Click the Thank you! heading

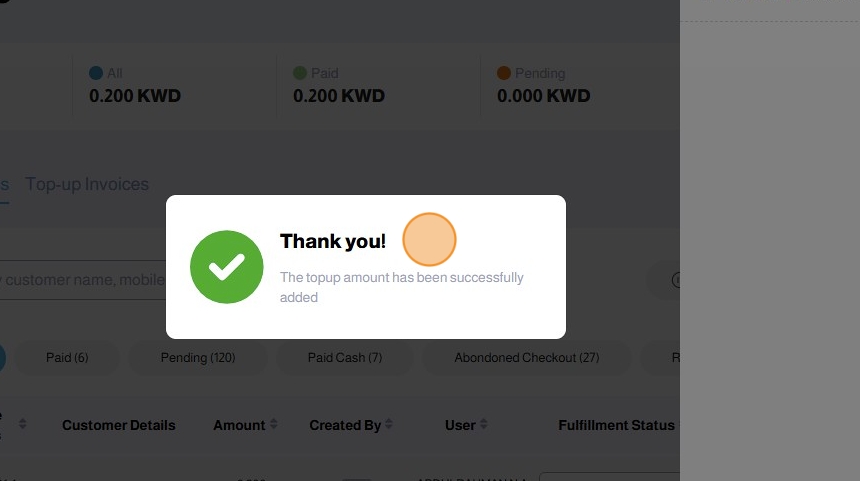coord(333,241)
